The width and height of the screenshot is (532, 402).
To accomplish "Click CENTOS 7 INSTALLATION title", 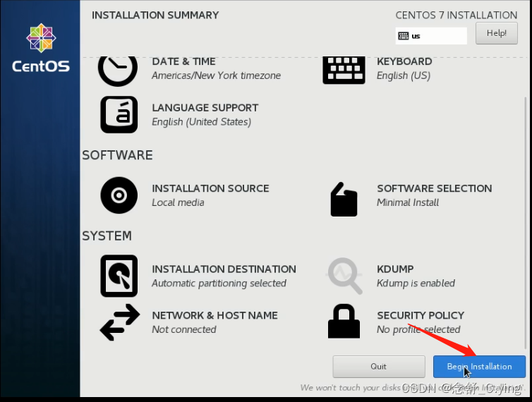I will coord(457,16).
